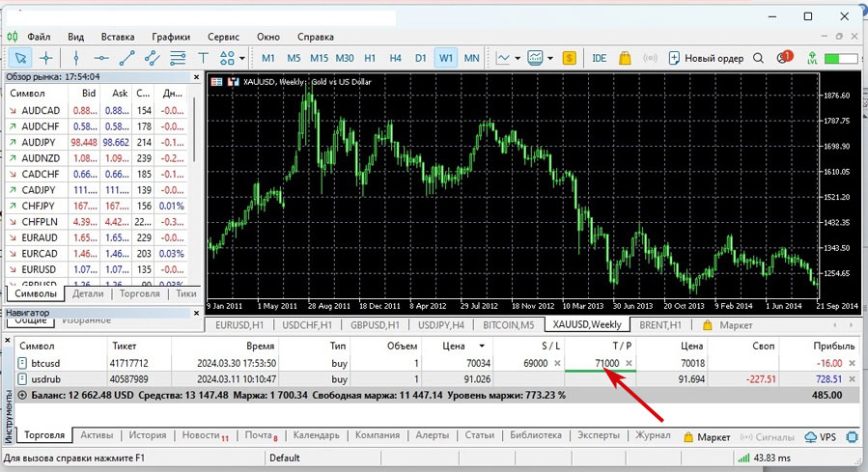Close the Market Watch panel
The image size is (868, 472).
pos(196,77)
